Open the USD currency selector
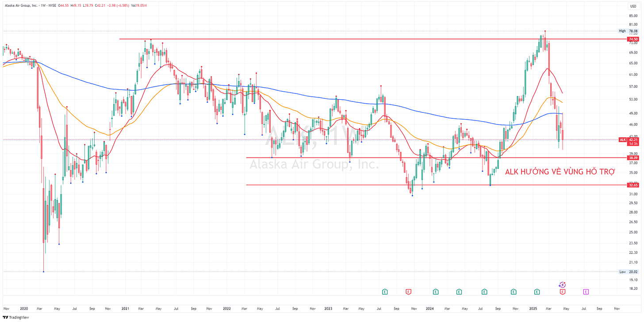644x322 pixels. pyautogui.click(x=633, y=7)
